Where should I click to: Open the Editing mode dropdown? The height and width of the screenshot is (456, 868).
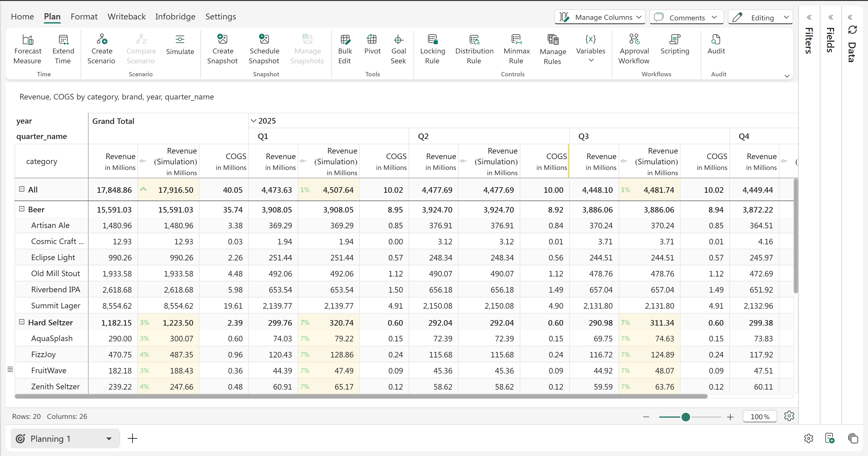click(761, 17)
